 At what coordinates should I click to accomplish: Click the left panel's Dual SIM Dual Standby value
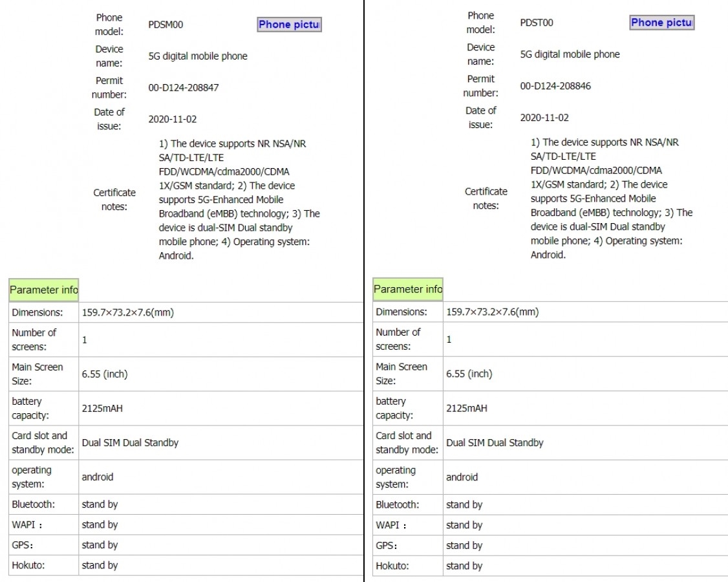coord(129,443)
